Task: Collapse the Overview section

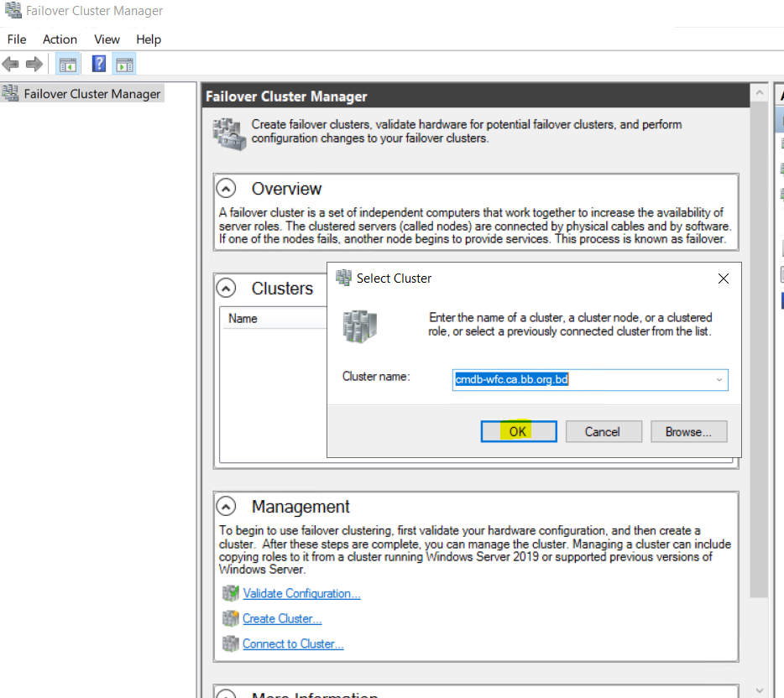Action: pyautogui.click(x=226, y=189)
